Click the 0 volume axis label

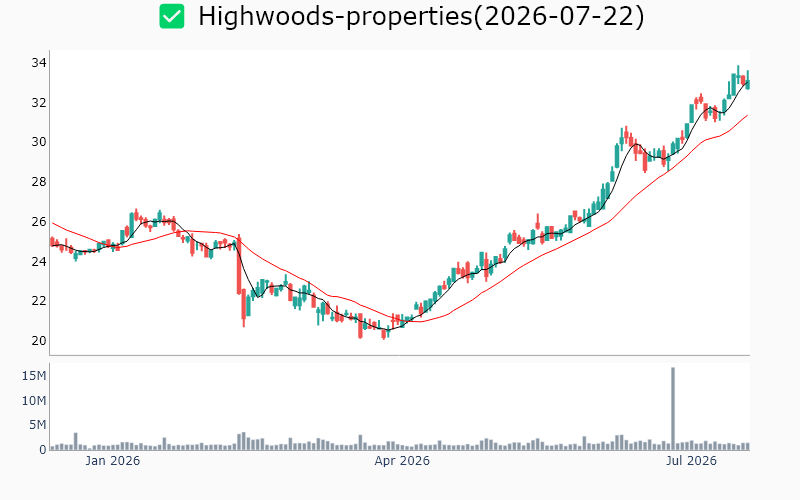tap(43, 449)
